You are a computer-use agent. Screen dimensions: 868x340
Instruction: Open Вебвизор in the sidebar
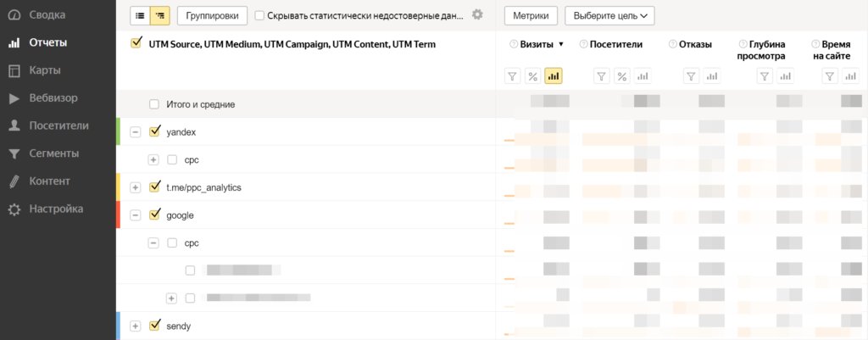coord(53,98)
